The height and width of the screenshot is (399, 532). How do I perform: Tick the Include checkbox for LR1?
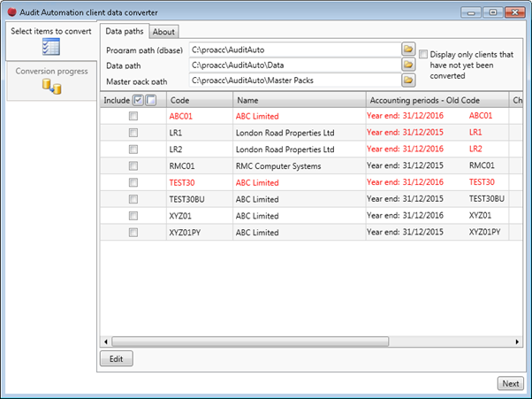pos(133,133)
